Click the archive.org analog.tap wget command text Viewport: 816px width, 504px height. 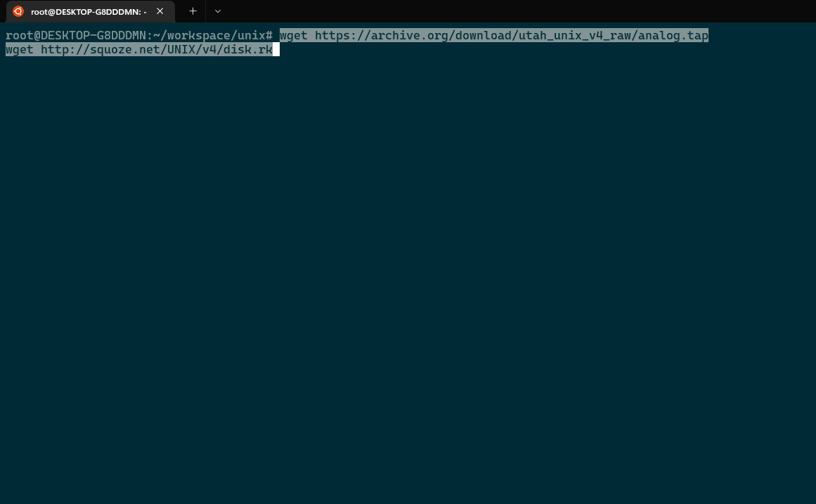coord(494,35)
